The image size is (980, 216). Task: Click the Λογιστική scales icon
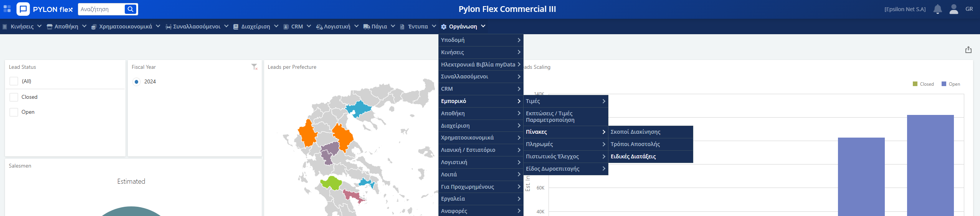click(319, 27)
